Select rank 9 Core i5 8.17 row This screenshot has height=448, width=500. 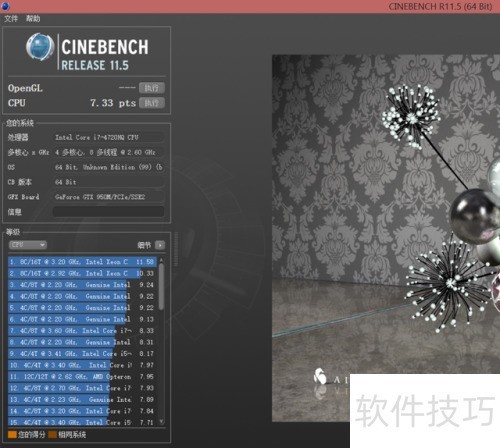[x=82, y=354]
